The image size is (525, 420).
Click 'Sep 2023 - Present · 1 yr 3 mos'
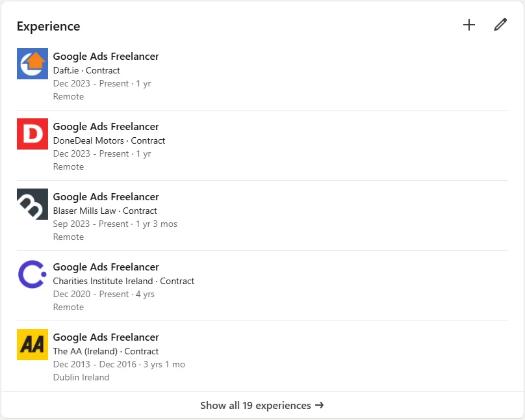(x=115, y=224)
